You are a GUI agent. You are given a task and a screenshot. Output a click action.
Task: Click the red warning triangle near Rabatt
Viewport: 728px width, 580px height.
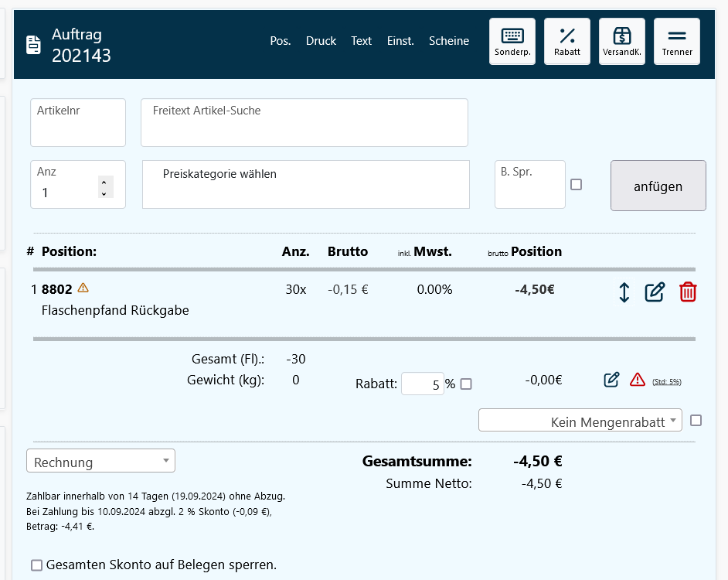pos(637,380)
